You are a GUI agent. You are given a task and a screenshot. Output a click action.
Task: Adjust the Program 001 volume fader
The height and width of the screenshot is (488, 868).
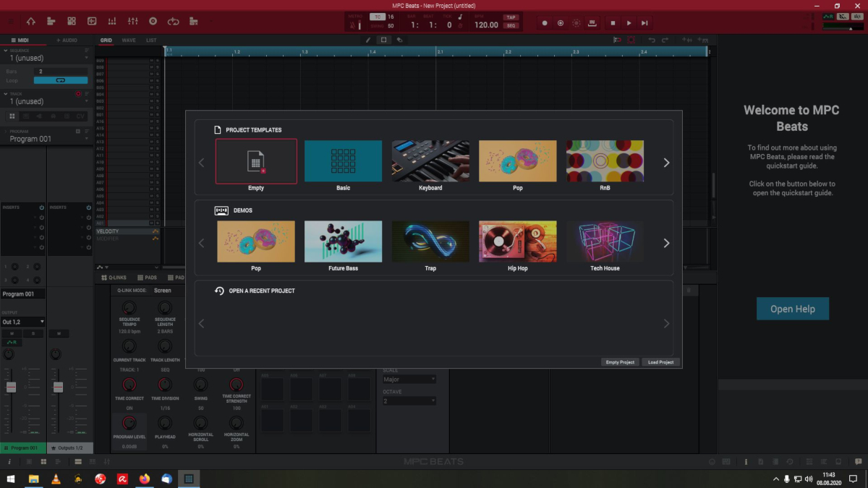(x=11, y=387)
